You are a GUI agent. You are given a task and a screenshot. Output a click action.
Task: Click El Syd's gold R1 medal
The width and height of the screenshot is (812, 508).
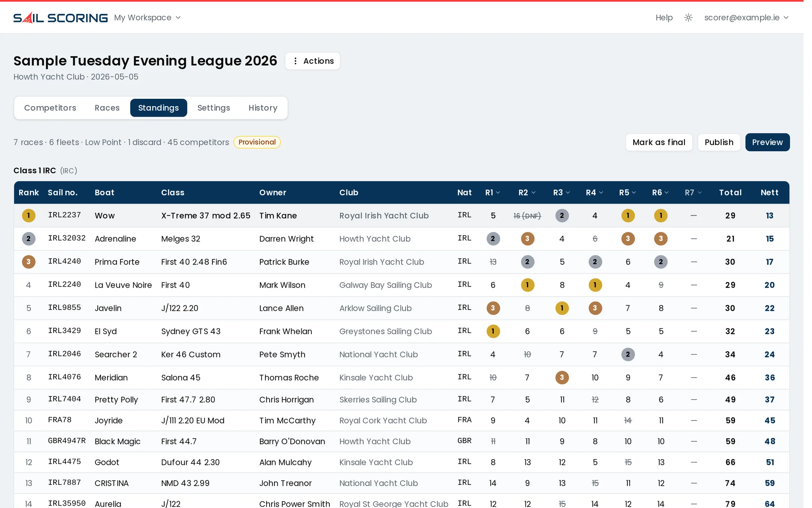tap(493, 331)
